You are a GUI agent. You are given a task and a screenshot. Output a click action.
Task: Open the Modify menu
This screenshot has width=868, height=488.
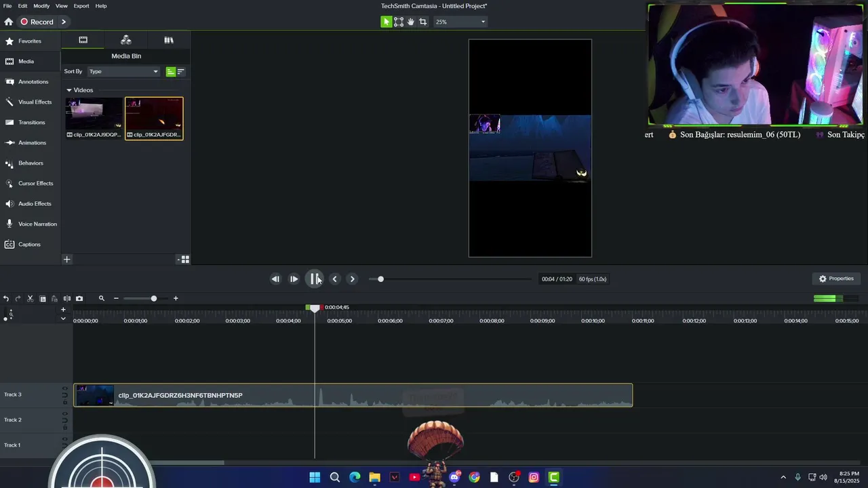(41, 5)
